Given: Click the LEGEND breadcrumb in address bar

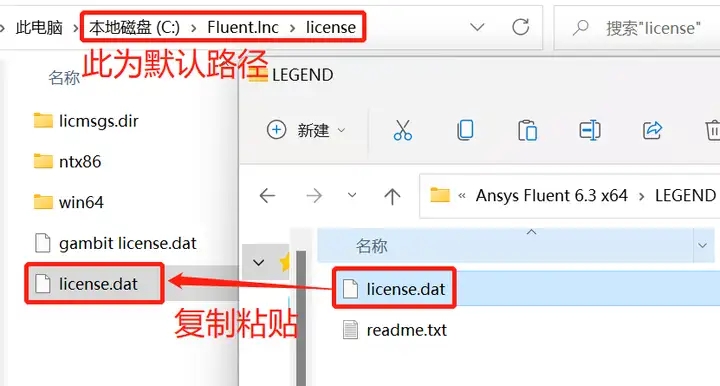Looking at the screenshot, I should 685,196.
